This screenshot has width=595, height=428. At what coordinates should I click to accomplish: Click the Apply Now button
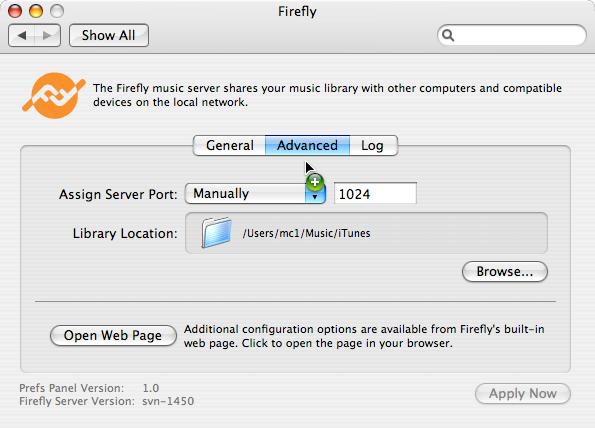(523, 393)
